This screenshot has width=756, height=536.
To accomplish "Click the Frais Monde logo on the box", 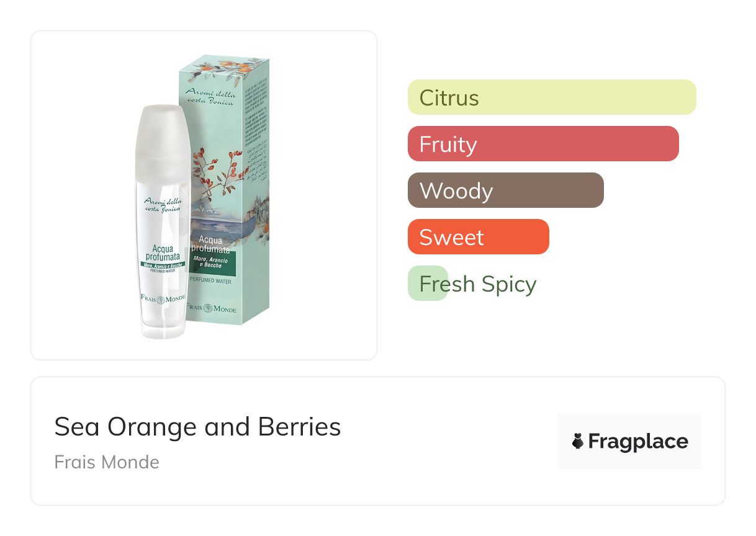I will pos(212,308).
